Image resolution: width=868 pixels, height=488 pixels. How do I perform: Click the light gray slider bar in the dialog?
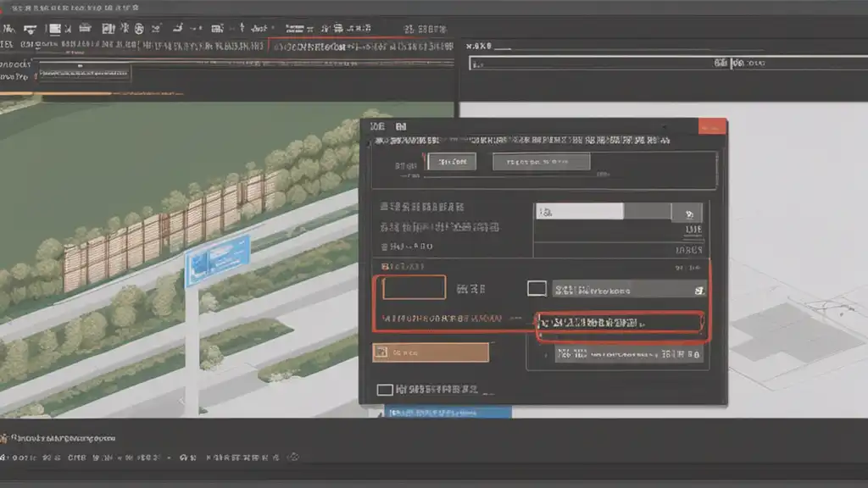580,211
